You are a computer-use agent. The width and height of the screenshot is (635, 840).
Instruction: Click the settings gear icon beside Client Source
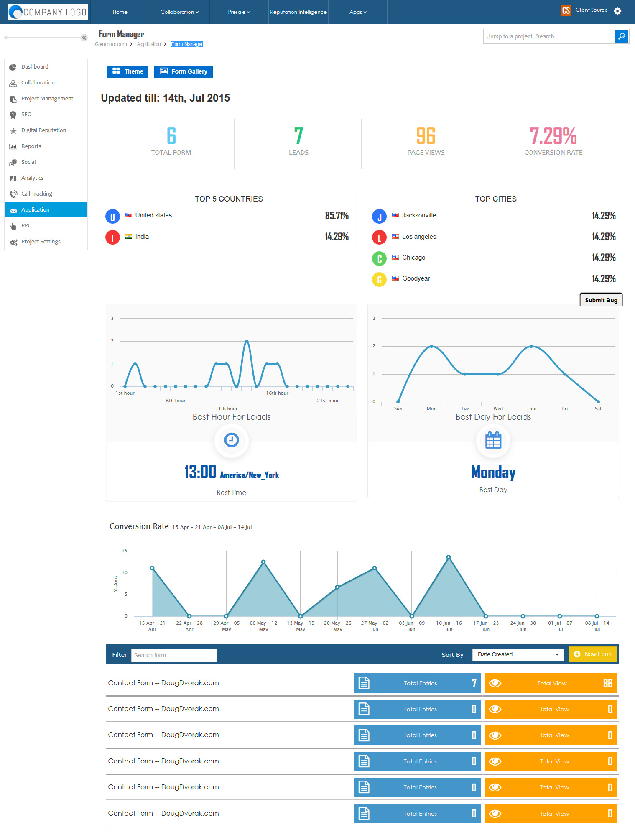617,11
